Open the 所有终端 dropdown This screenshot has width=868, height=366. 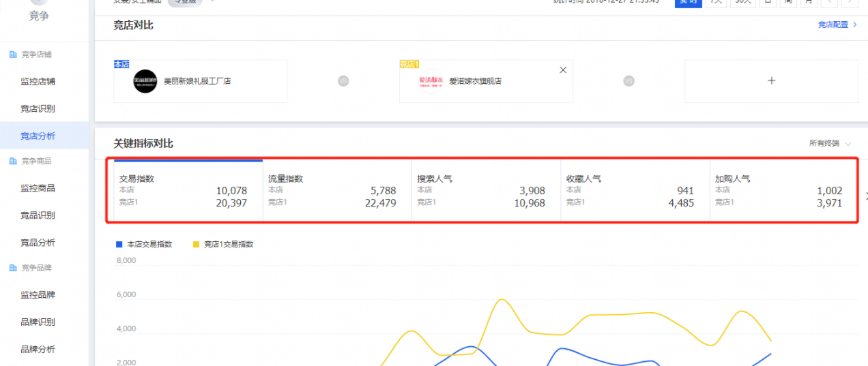(830, 144)
